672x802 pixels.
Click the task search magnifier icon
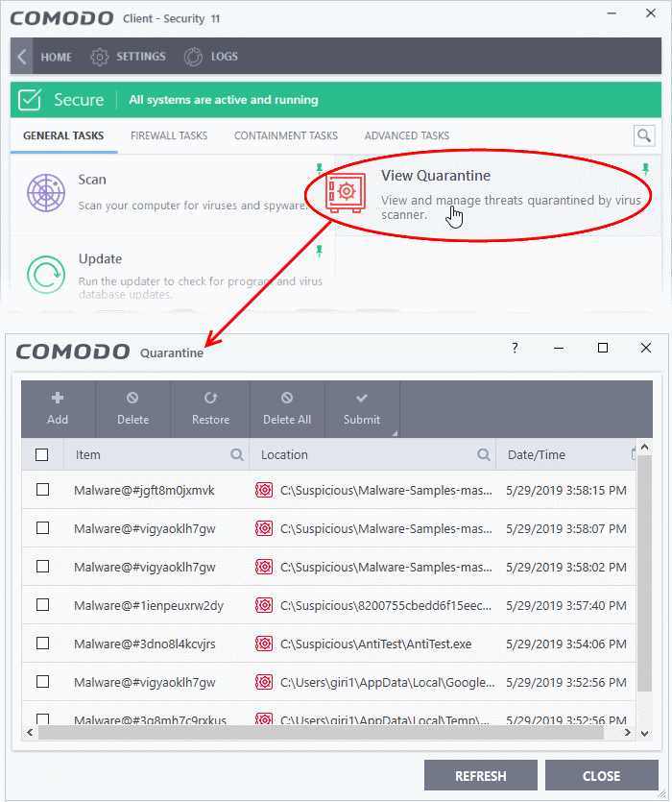coord(644,135)
